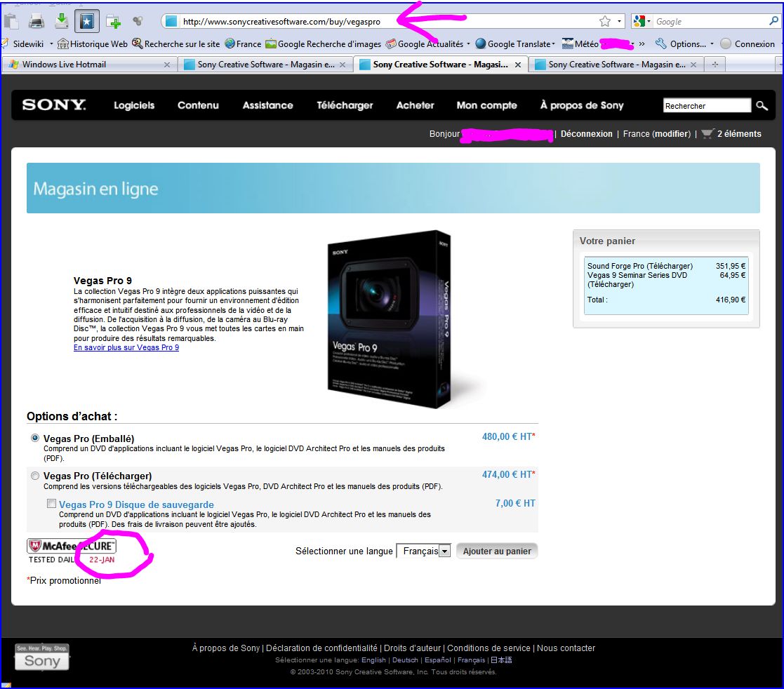The height and width of the screenshot is (689, 784).
Task: Switch to first Sony Creative Software tab
Action: [265, 65]
